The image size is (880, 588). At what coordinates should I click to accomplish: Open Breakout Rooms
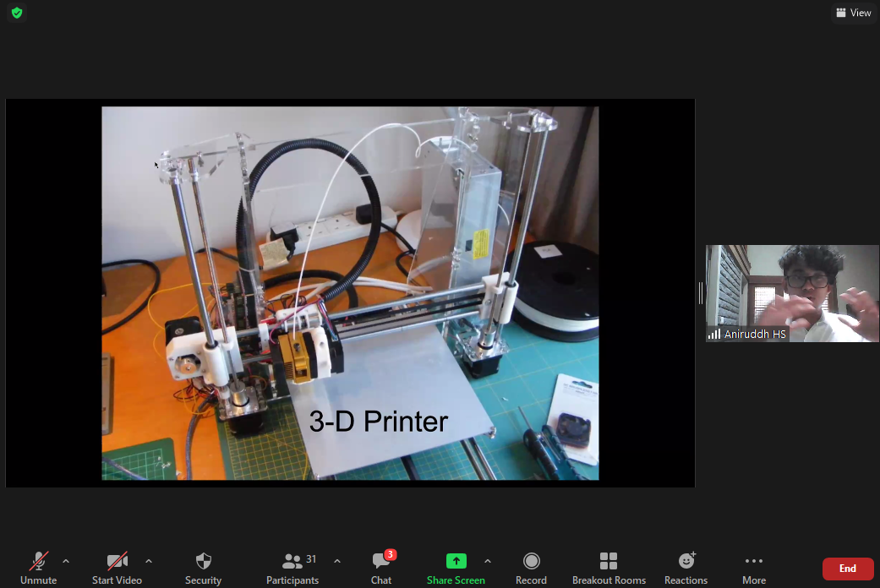[x=609, y=568]
